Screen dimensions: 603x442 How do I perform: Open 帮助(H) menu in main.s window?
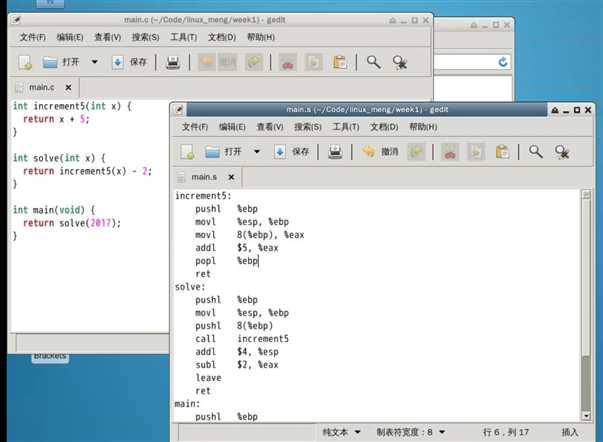pyautogui.click(x=423, y=127)
